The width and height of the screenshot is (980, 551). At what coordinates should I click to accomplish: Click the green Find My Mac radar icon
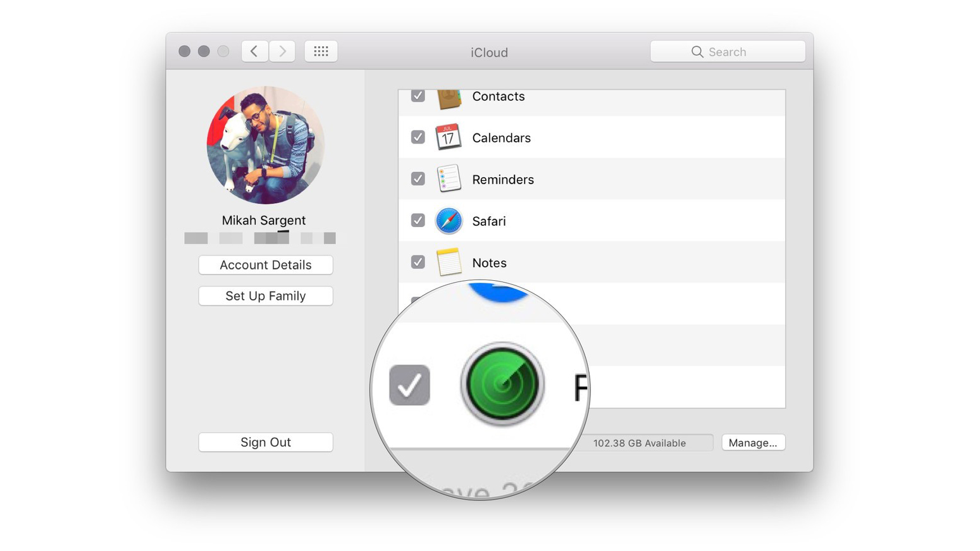click(502, 384)
